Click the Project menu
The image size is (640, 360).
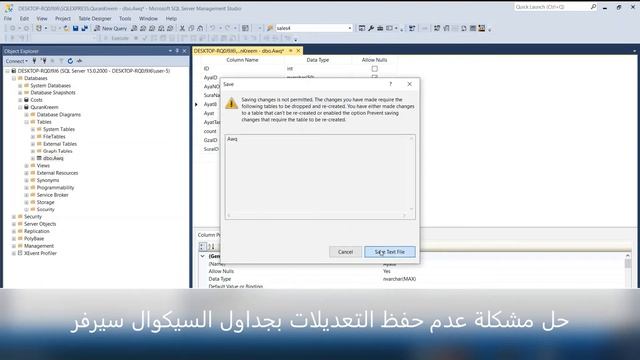click(63, 18)
